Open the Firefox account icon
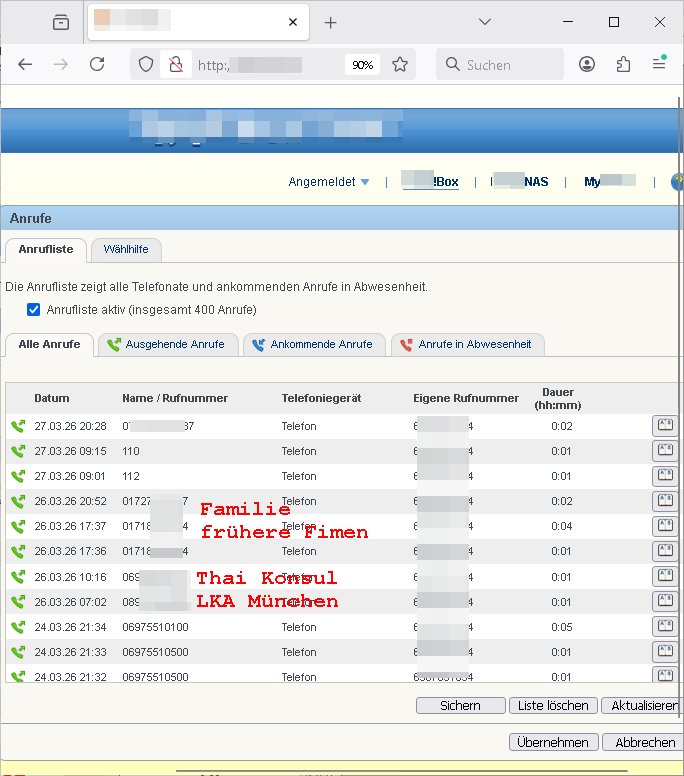Image resolution: width=684 pixels, height=776 pixels. click(x=587, y=64)
